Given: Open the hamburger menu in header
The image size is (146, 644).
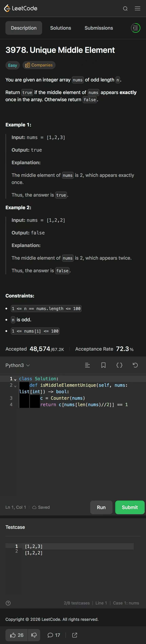Looking at the screenshot, I should click(138, 9).
